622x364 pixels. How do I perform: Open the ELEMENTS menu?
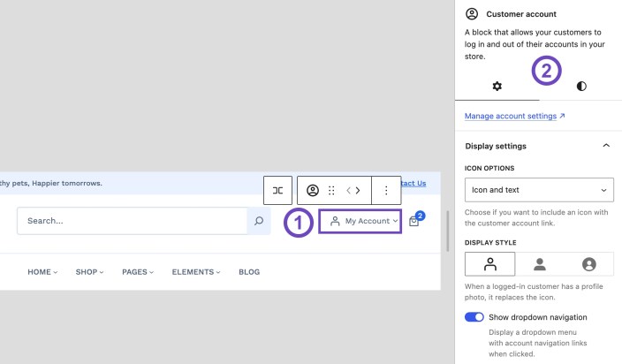(196, 272)
